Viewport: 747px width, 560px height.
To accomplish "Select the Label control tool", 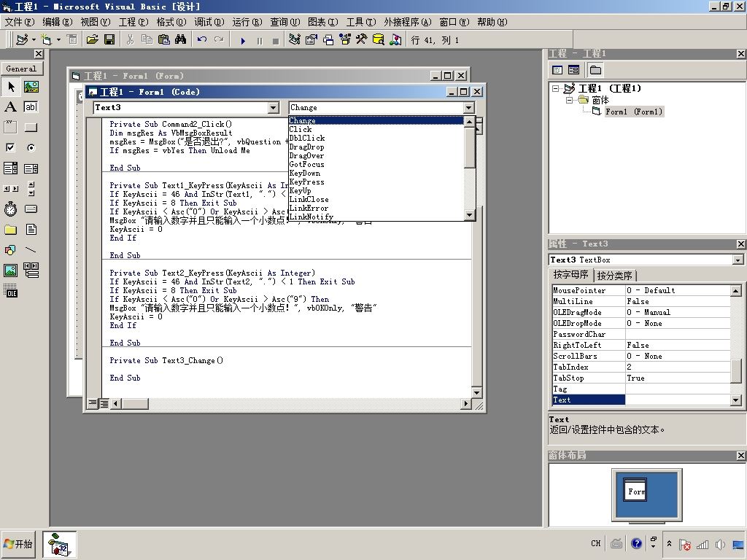I will pos(10,107).
